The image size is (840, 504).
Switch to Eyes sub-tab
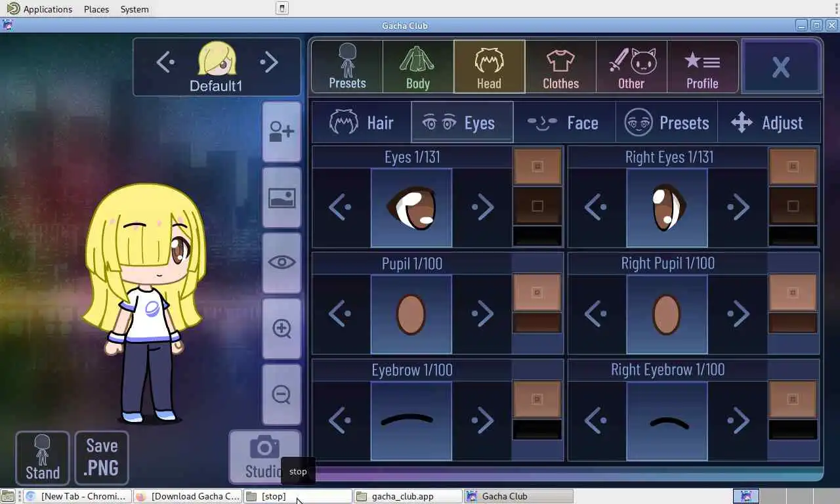462,123
